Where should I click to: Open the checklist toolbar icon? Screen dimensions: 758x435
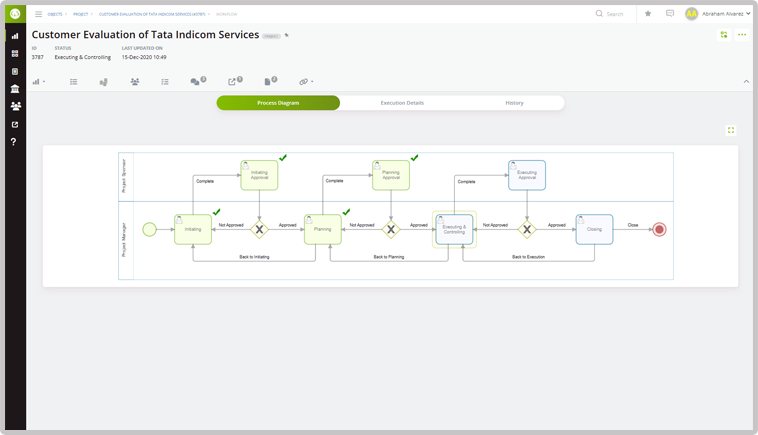[165, 82]
